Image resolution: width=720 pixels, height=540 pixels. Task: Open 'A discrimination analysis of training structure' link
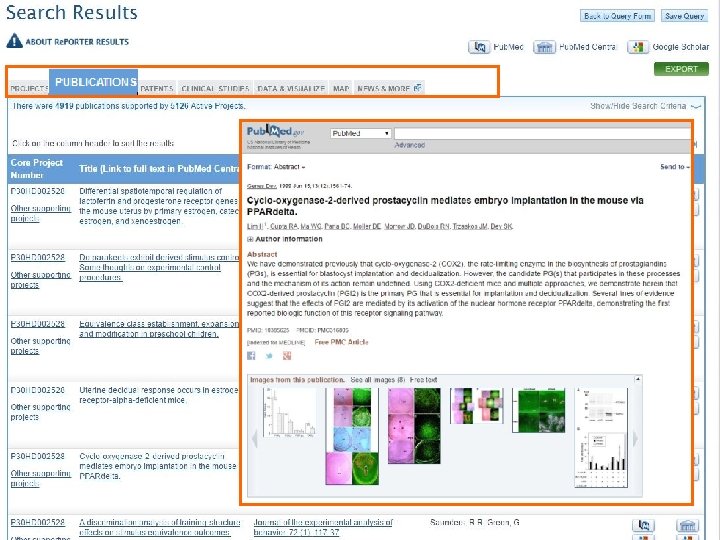pyautogui.click(x=159, y=527)
